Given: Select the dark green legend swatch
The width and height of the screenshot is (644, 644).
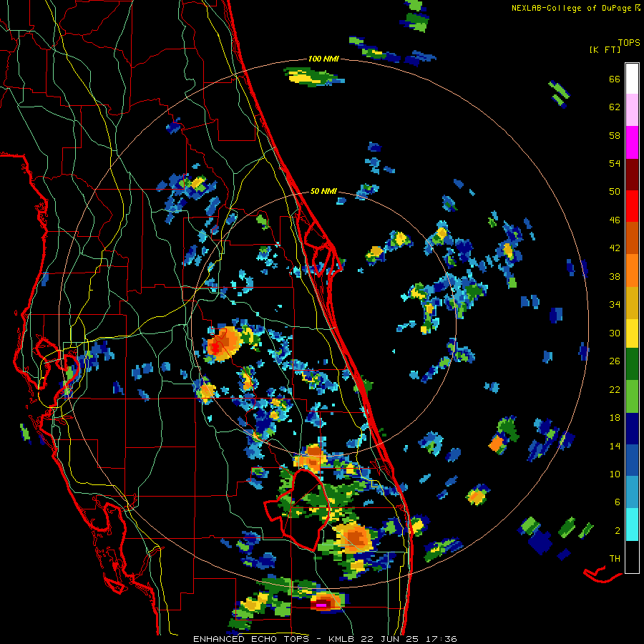Looking at the screenshot, I should (632, 364).
